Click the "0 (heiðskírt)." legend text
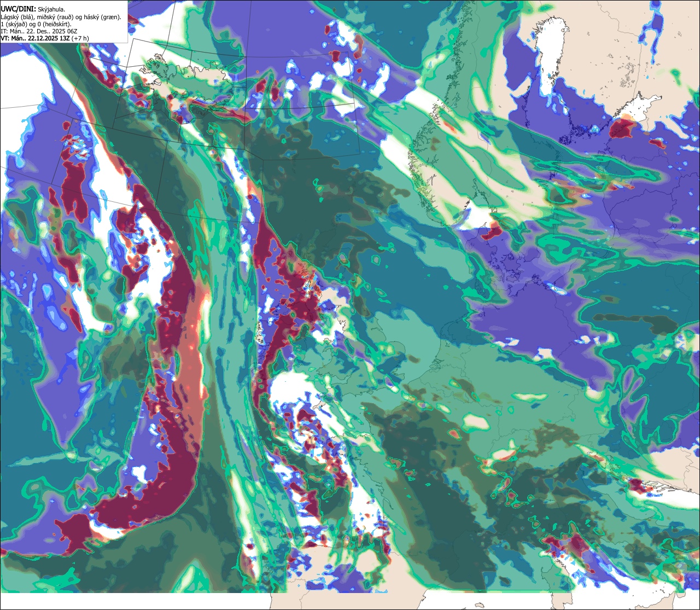700x610 pixels. click(54, 25)
